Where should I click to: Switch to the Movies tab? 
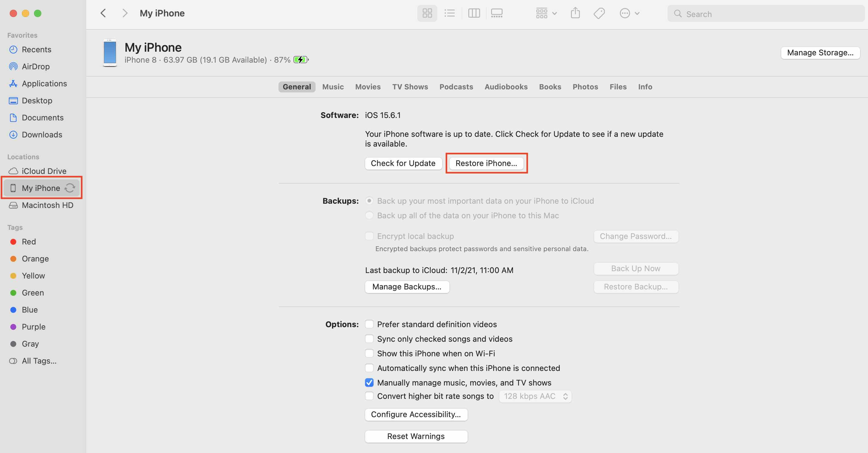coord(367,87)
